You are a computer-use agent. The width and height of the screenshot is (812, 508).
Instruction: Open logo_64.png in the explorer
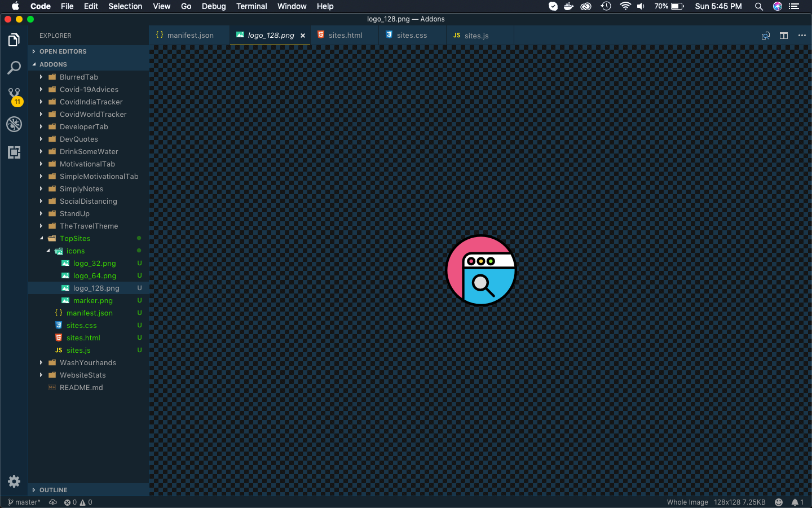89,276
